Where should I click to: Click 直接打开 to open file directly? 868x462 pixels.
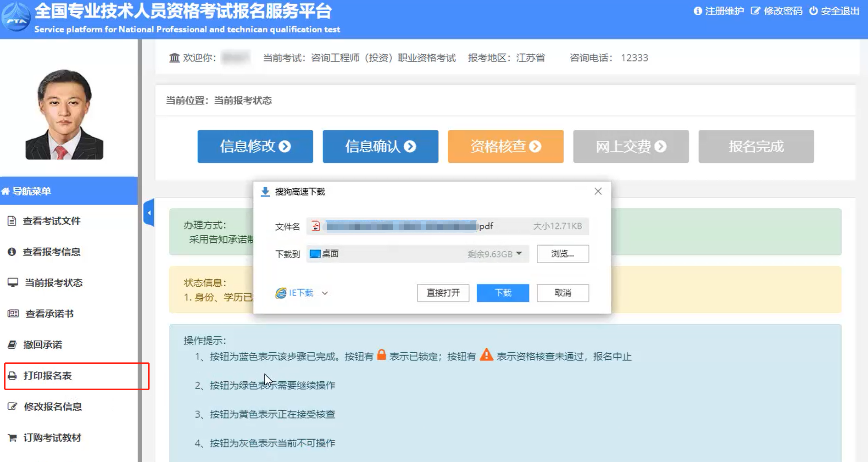tap(443, 293)
